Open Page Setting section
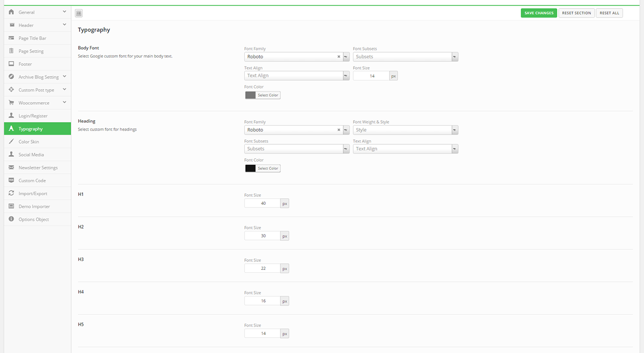 click(38, 51)
